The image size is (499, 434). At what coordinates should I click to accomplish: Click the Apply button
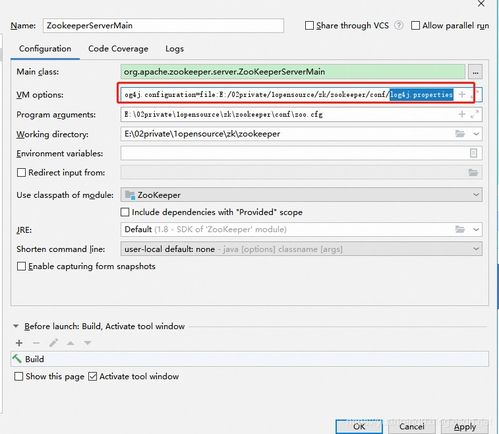(x=465, y=427)
